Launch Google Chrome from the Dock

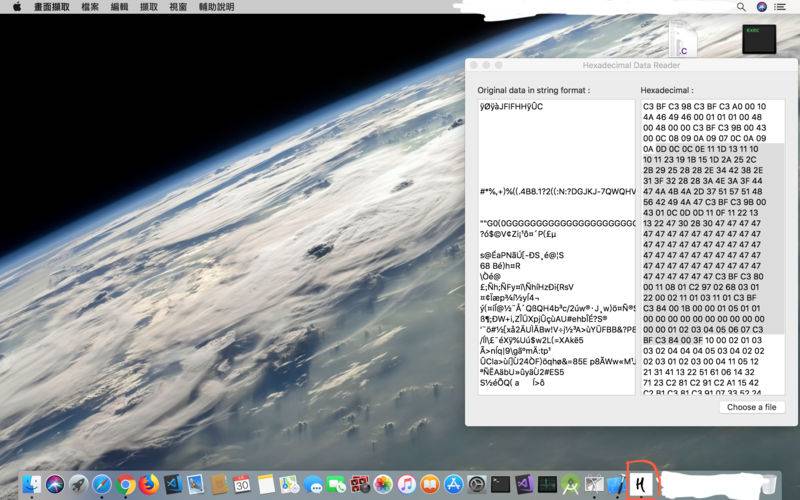click(x=126, y=484)
